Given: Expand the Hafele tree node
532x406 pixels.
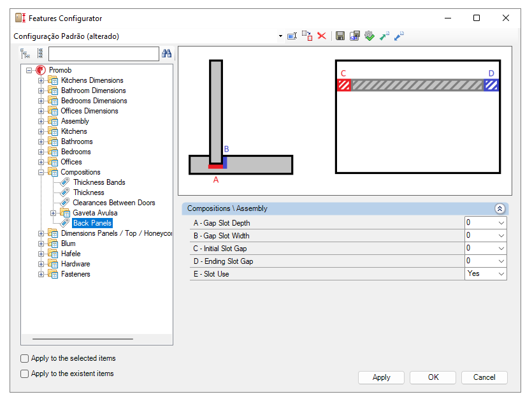Looking at the screenshot, I should coord(41,254).
